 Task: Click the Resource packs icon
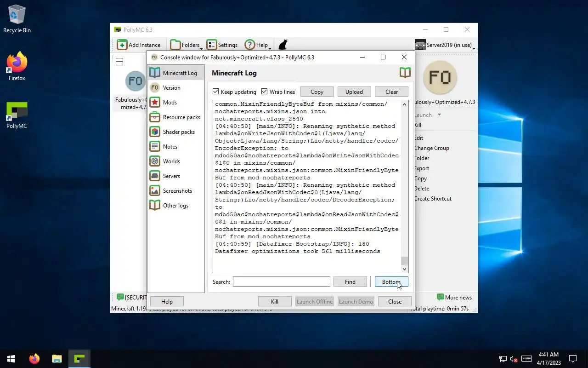click(155, 117)
